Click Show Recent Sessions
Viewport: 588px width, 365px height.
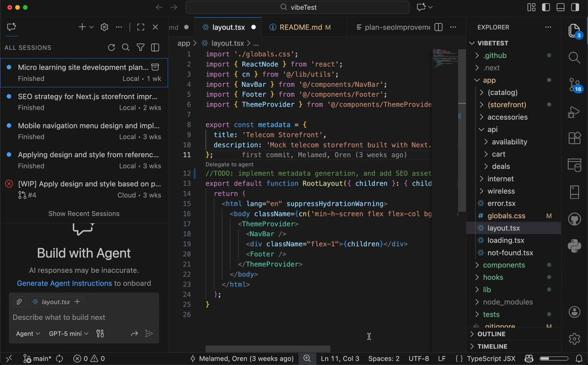tap(84, 213)
